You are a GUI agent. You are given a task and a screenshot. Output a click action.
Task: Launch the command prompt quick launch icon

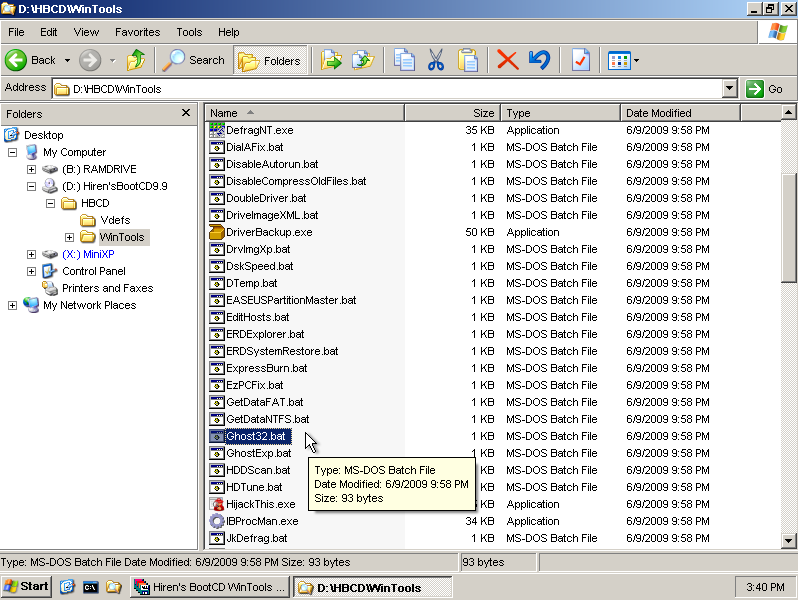click(90, 587)
